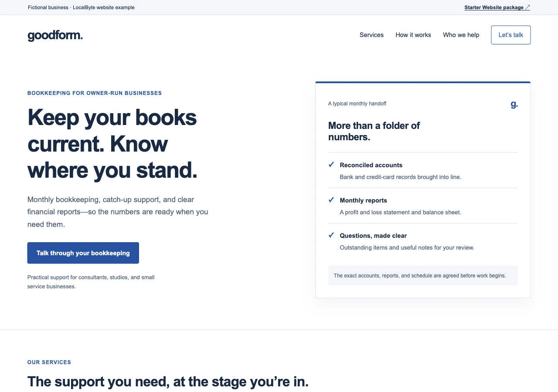The image size is (558, 392).
Task: Click the 'Keep your books current' headline
Action: [x=112, y=143]
